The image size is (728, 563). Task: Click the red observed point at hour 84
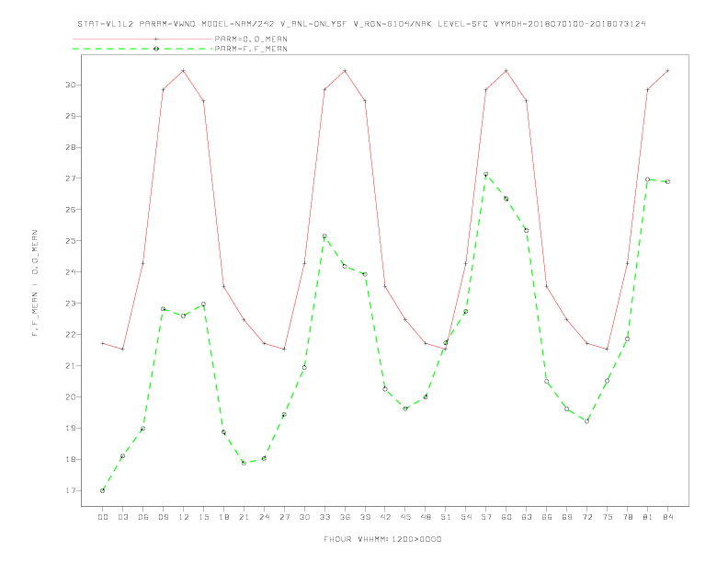coord(667,71)
